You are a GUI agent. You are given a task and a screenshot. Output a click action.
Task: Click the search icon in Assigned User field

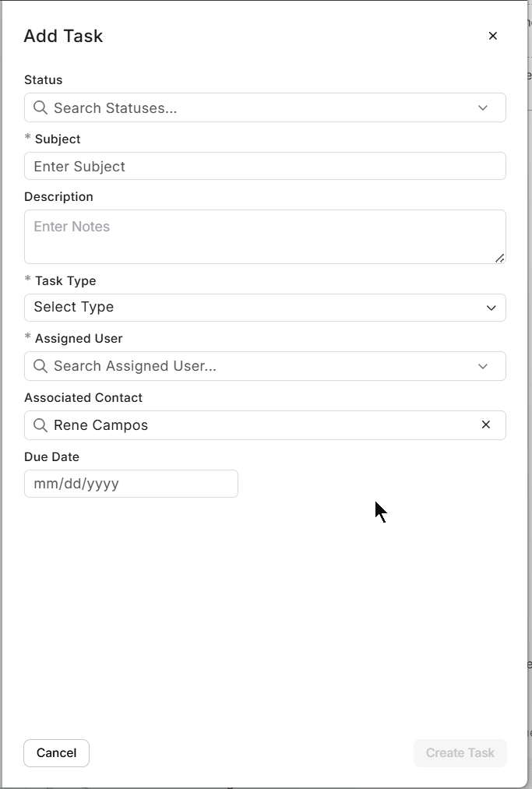click(40, 366)
